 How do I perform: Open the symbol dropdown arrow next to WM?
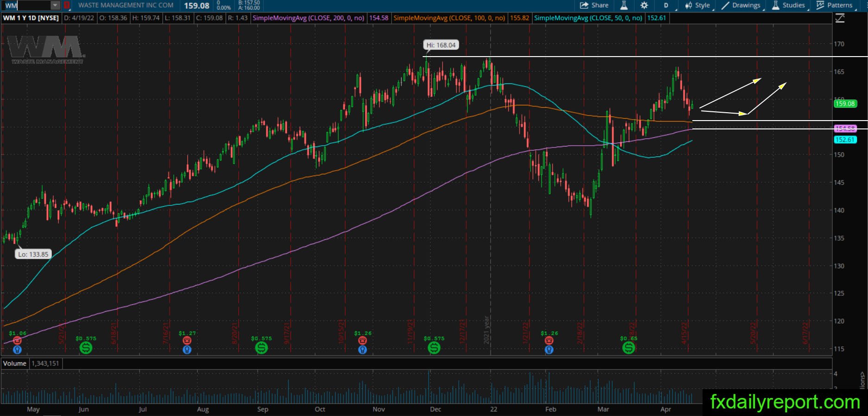[55, 6]
